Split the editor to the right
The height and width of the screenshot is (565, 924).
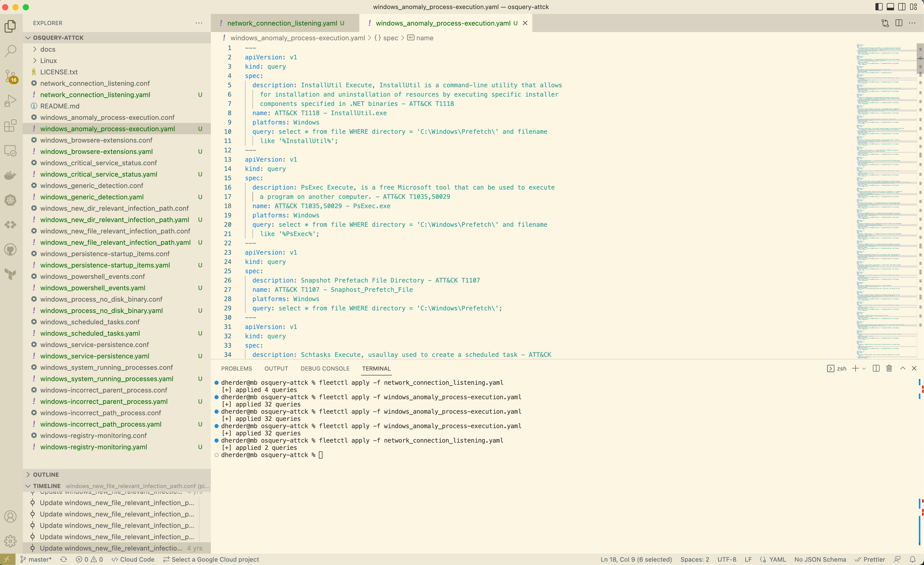899,23
